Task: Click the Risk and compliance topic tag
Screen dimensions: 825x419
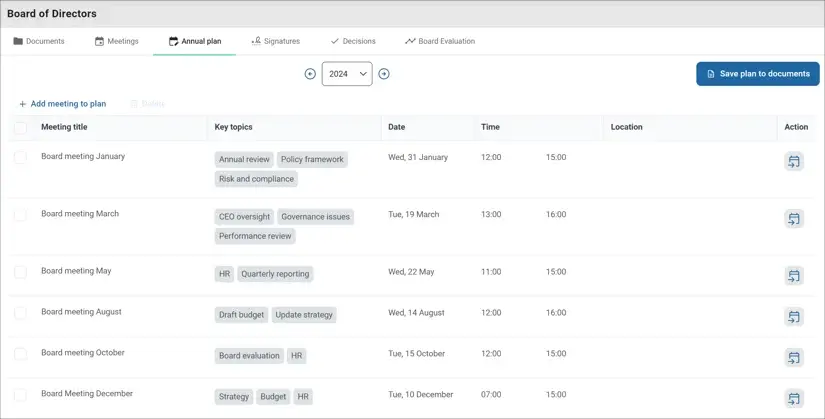Action: [256, 179]
